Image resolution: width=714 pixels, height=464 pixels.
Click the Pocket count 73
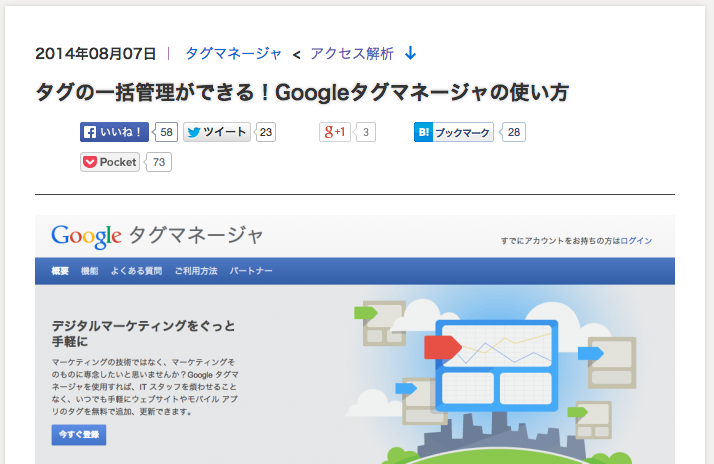[x=158, y=162]
